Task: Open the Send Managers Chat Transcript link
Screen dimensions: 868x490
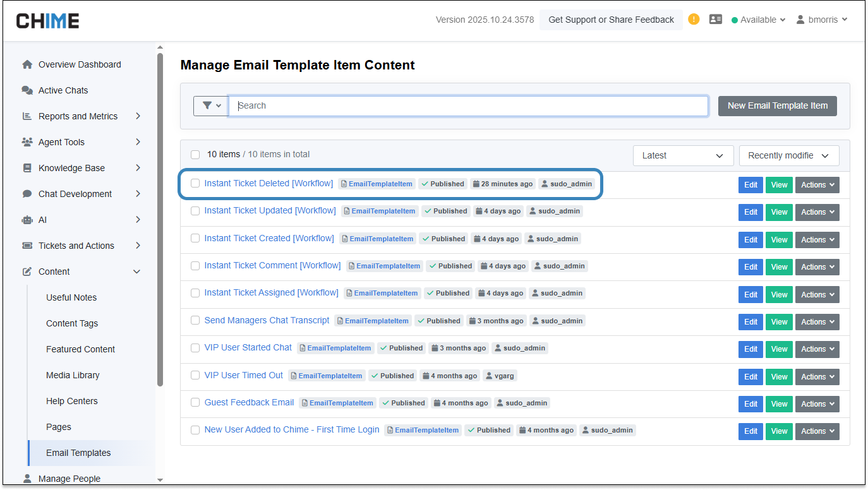Action: tap(267, 320)
